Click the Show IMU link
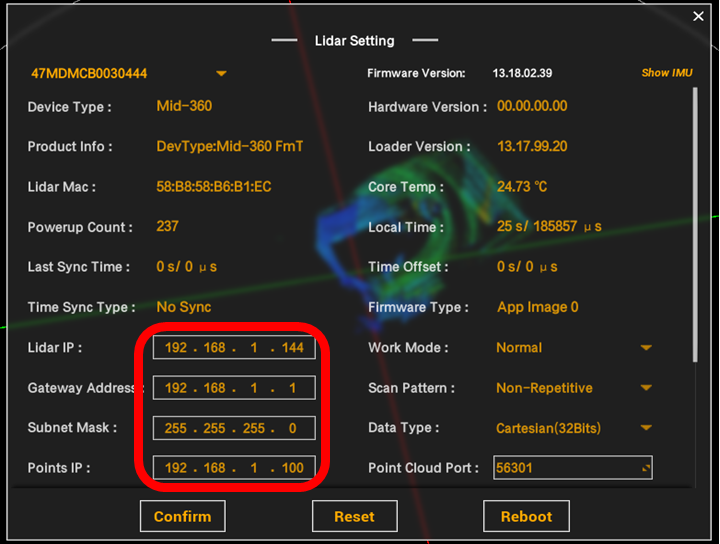 click(667, 73)
